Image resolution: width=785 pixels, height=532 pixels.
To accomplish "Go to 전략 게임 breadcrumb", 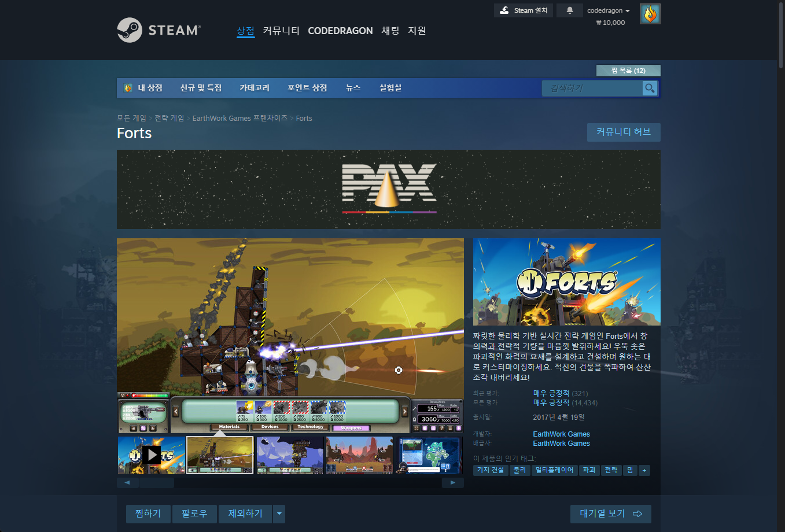I will (169, 118).
